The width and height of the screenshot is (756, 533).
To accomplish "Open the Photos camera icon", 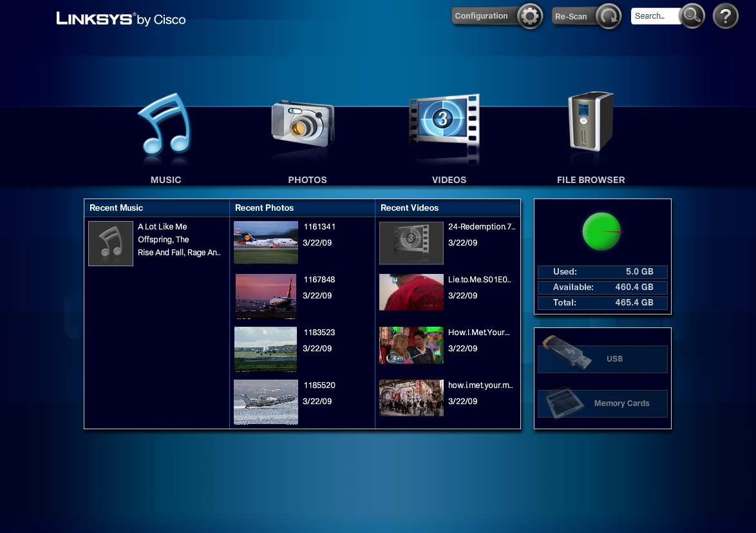I will coord(303,124).
